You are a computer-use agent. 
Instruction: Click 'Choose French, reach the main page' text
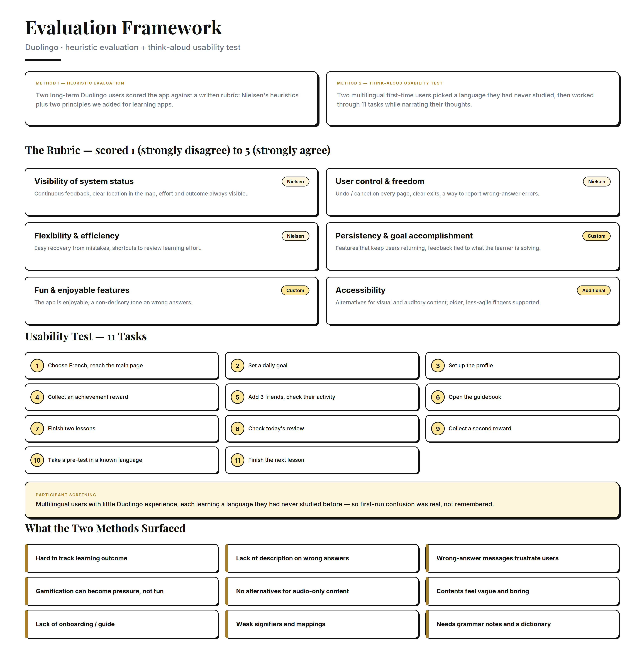(x=96, y=366)
